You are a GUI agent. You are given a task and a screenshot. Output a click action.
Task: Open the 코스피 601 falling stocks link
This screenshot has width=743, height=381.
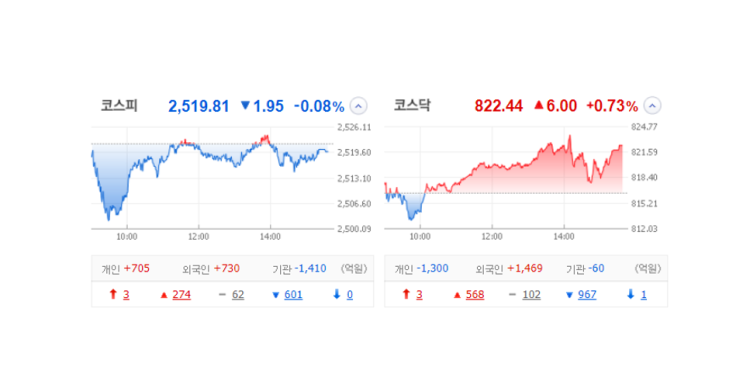pyautogui.click(x=293, y=295)
